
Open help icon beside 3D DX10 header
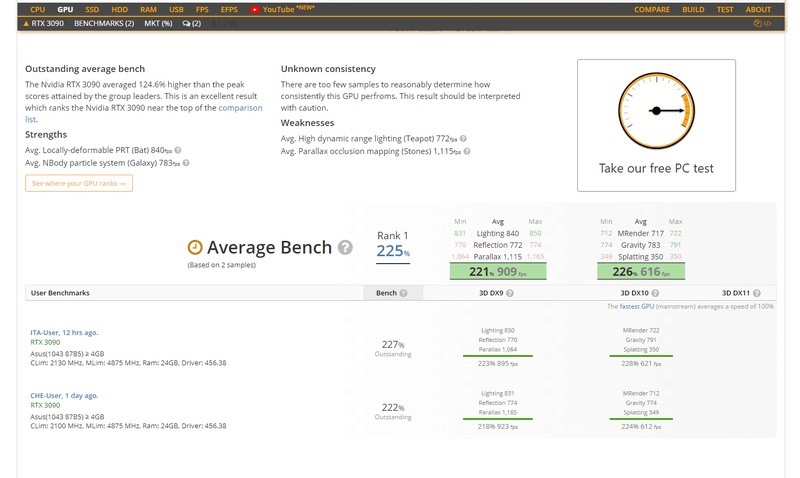coord(655,293)
